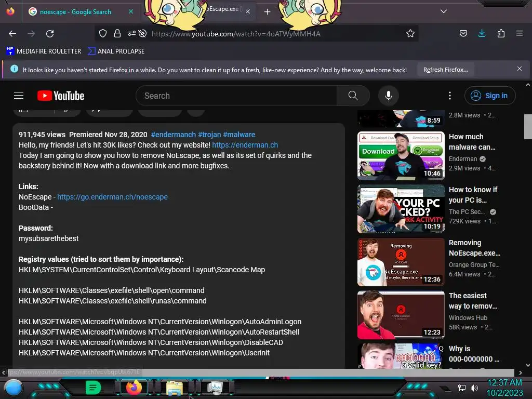Open the taskbar clock showing 12:37 AM
Image resolution: width=532 pixels, height=399 pixels.
(505, 388)
